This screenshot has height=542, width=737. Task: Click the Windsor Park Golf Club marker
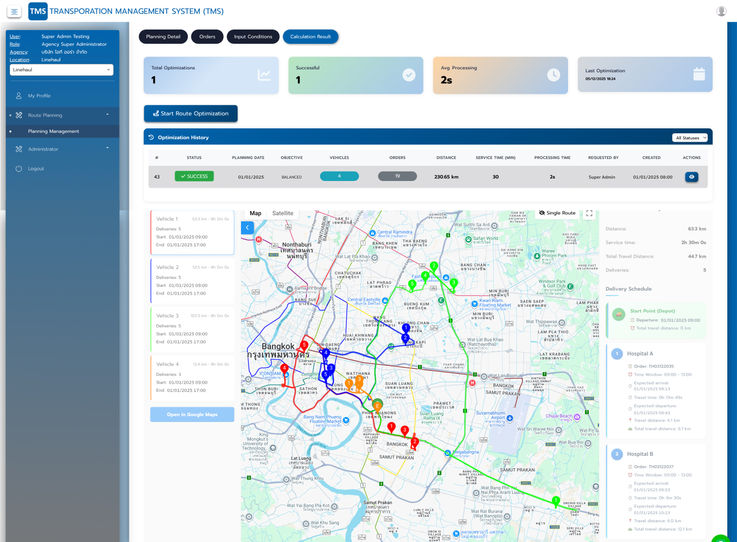[x=570, y=286]
